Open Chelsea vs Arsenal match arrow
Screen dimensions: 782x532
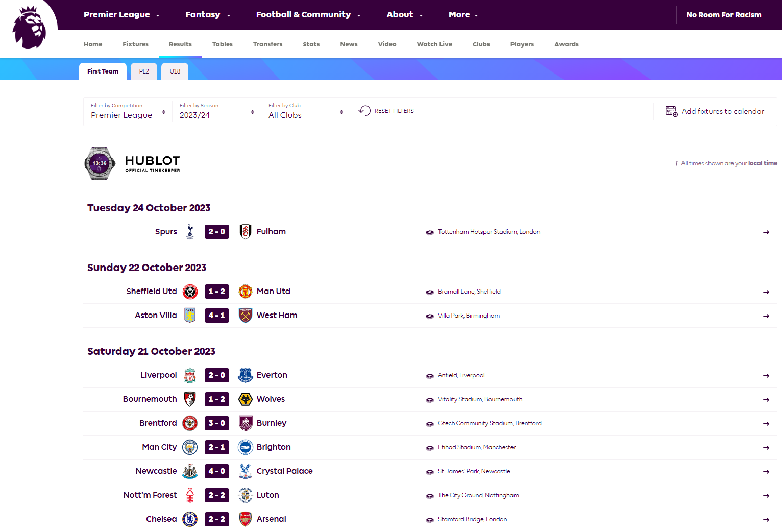pos(766,520)
